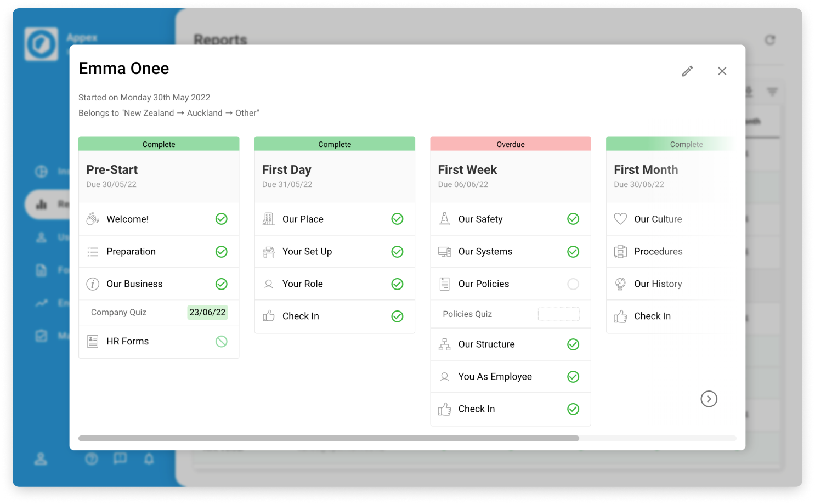Image resolution: width=815 pixels, height=504 pixels.
Task: Mark Our Policies complete using the empty circle
Action: pyautogui.click(x=573, y=284)
